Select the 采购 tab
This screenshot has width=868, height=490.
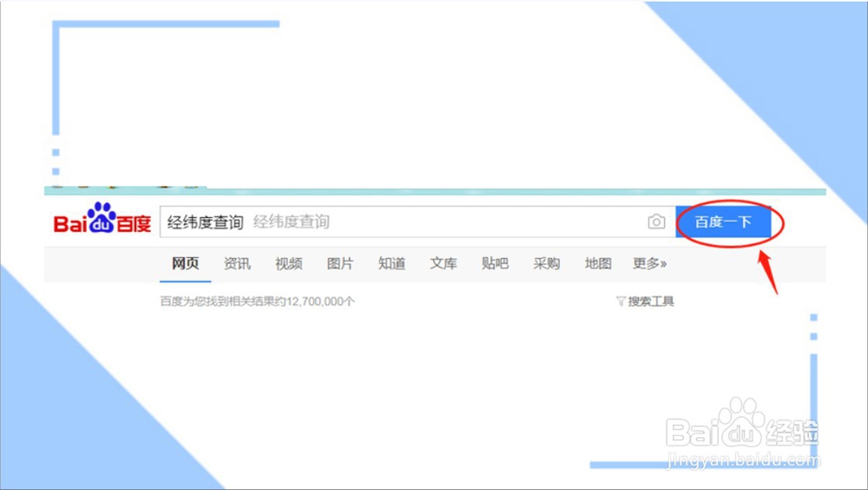click(x=546, y=263)
